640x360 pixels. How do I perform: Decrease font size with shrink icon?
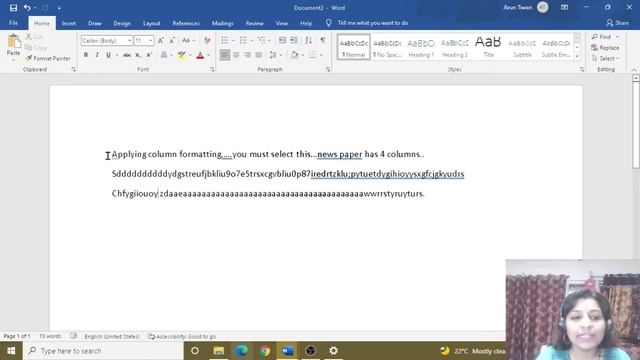point(172,40)
